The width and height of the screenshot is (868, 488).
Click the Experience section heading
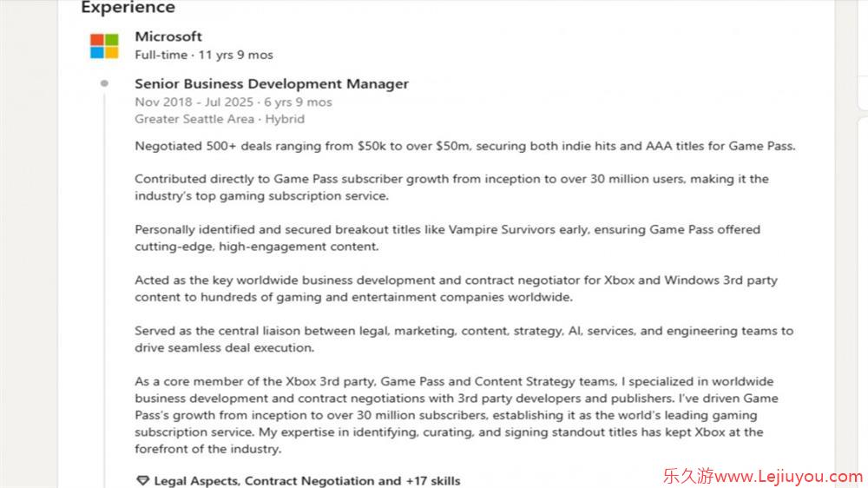point(128,7)
